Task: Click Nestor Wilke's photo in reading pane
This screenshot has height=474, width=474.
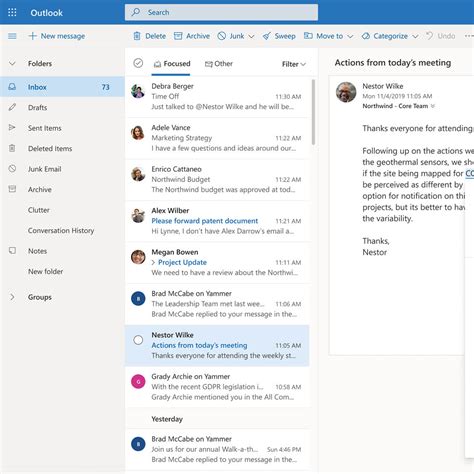Action: click(346, 92)
